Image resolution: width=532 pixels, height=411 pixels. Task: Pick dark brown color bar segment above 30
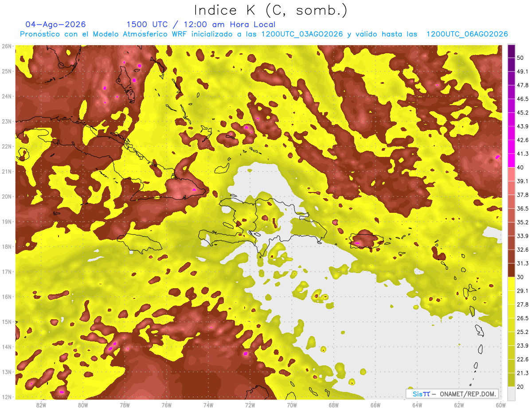pyautogui.click(x=511, y=270)
